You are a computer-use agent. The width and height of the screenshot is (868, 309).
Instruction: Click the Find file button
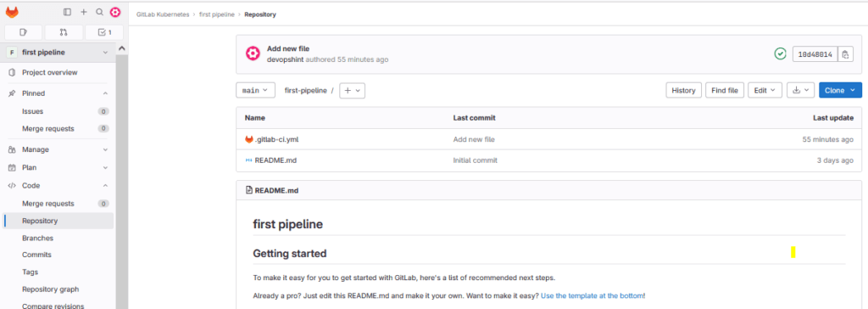[x=725, y=91]
